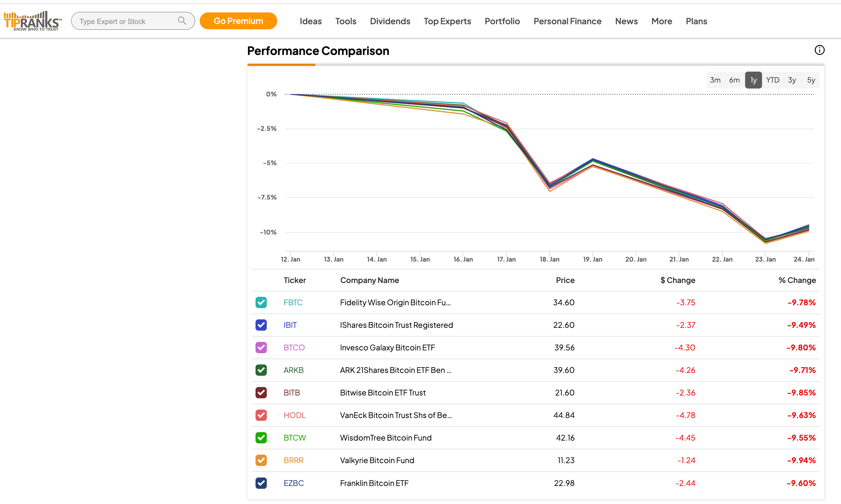This screenshot has height=504, width=841.
Task: Open the performance comparison info icon
Action: click(x=819, y=50)
